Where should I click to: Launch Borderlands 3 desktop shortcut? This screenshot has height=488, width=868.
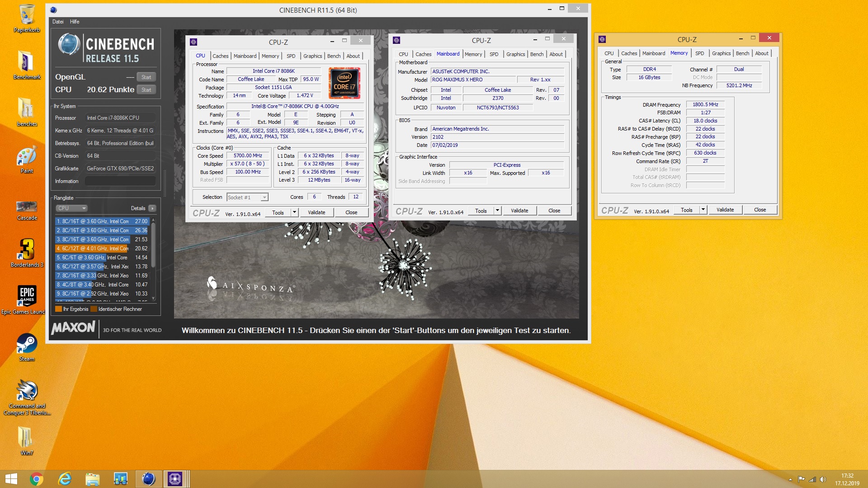point(27,253)
